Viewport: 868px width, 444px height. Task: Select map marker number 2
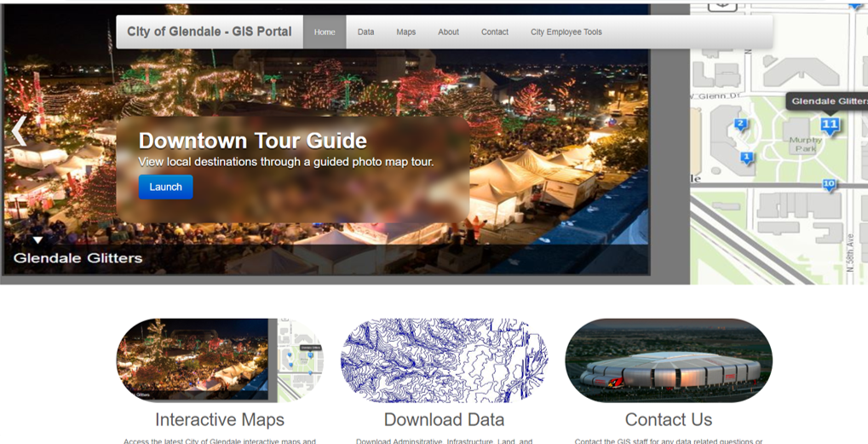741,124
